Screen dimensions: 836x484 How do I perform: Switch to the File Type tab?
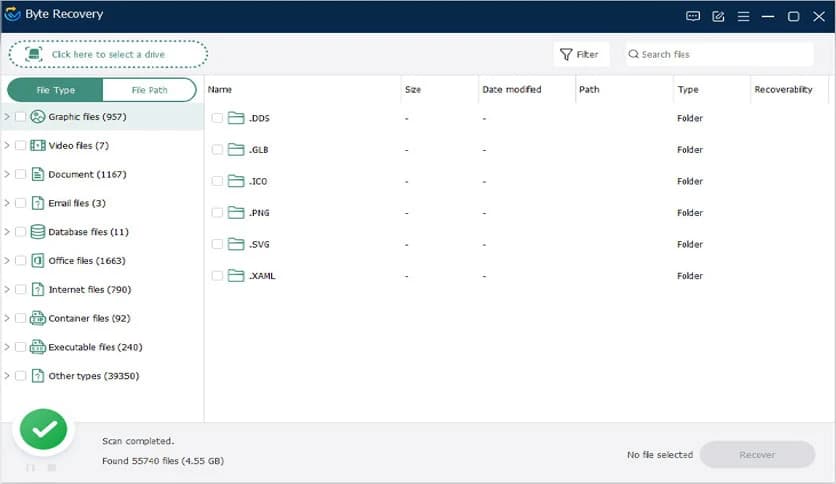[55, 90]
